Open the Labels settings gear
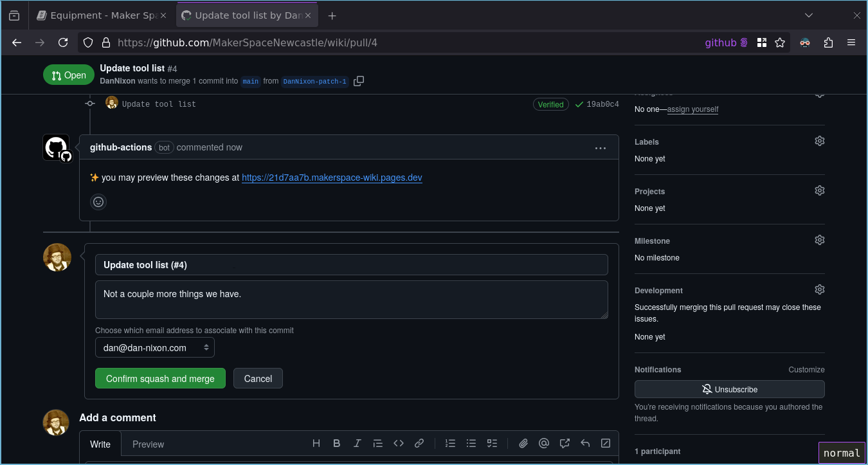This screenshot has width=868, height=465. click(x=819, y=141)
